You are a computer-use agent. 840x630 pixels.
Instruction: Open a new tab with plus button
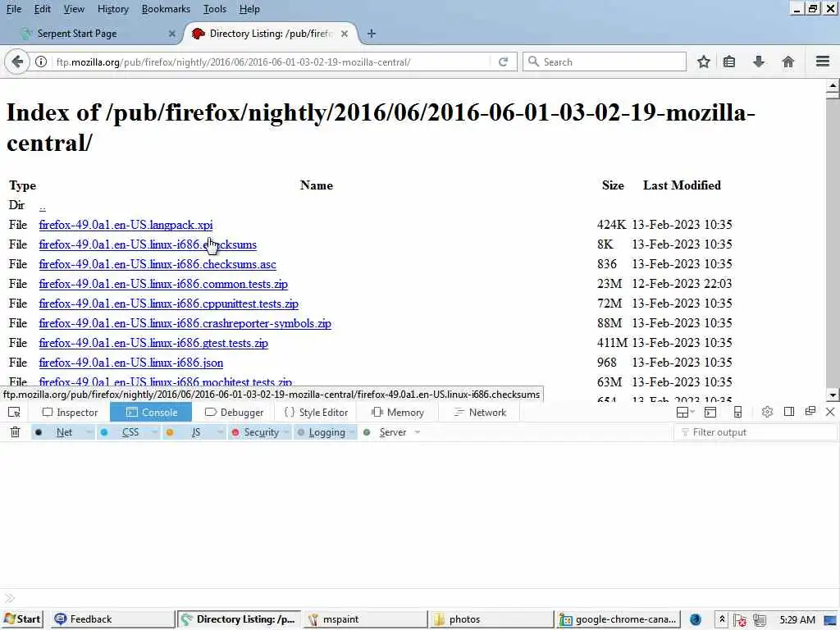click(372, 33)
